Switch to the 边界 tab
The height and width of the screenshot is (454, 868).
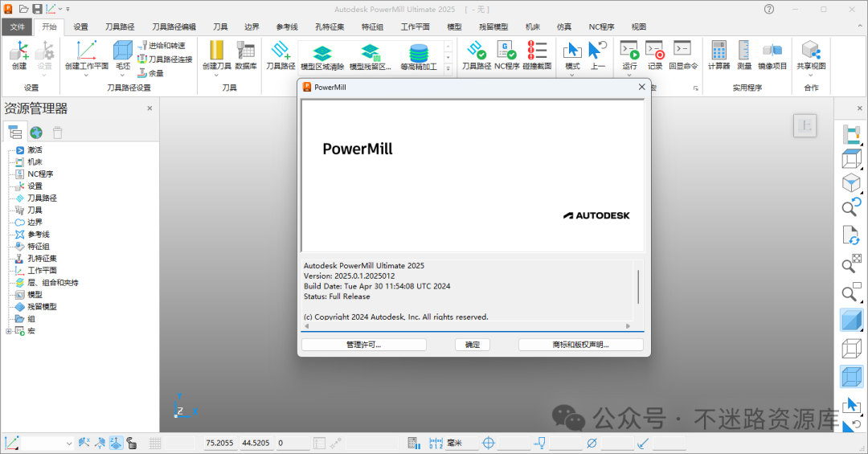coord(252,27)
